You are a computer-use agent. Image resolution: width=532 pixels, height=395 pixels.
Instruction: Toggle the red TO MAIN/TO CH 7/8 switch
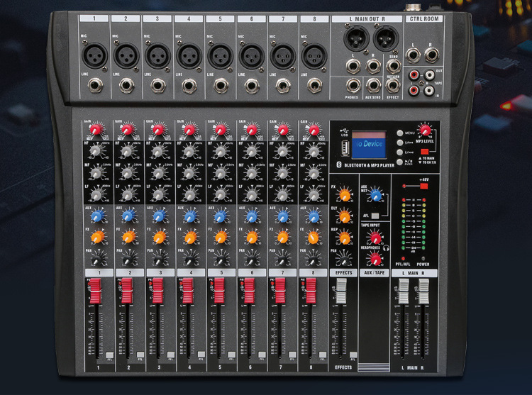click(424, 152)
